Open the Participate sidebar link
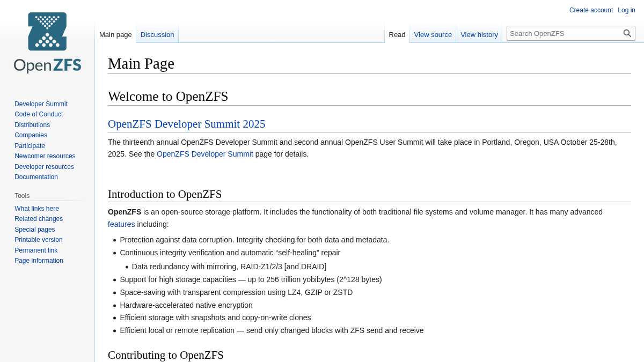This screenshot has height=362, width=644. 30,146
